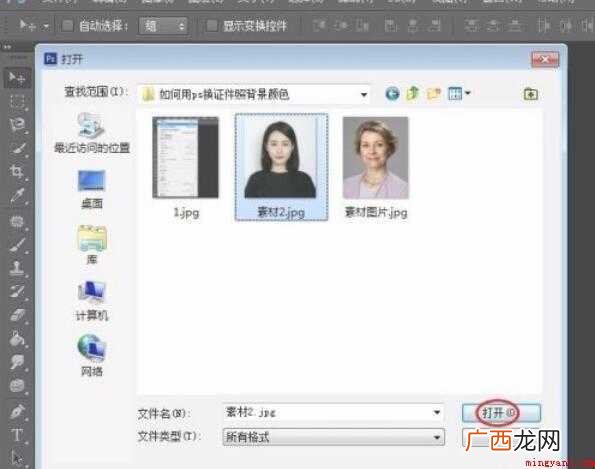Select the History Brush tool

(17, 291)
